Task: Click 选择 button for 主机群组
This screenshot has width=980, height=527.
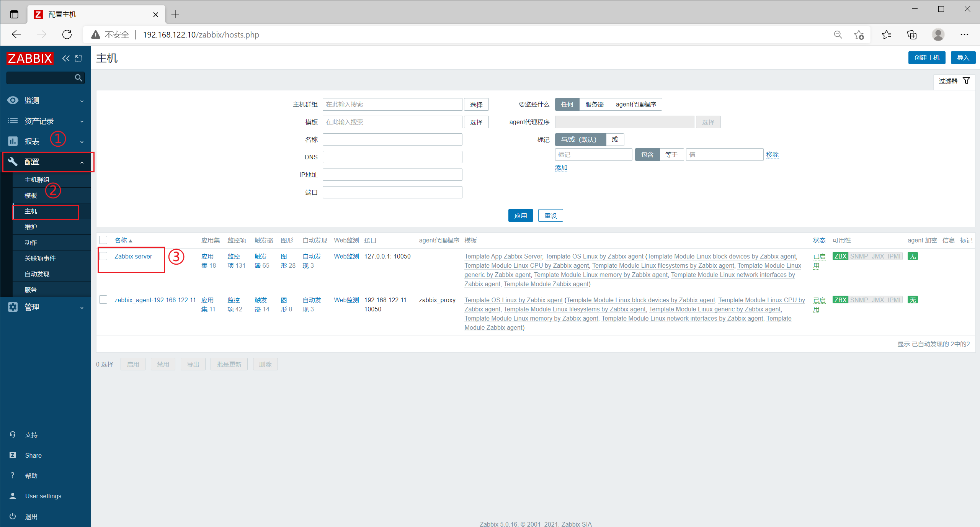Action: 476,105
